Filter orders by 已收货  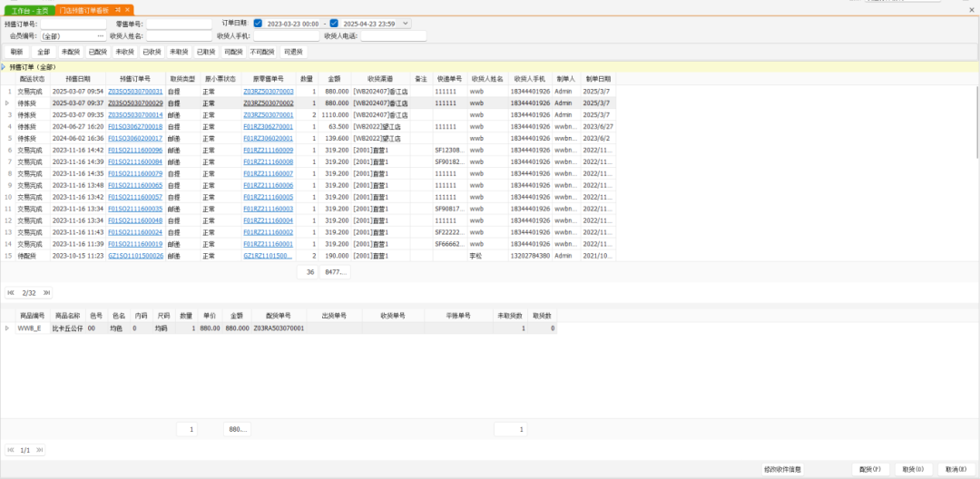pyautogui.click(x=152, y=52)
